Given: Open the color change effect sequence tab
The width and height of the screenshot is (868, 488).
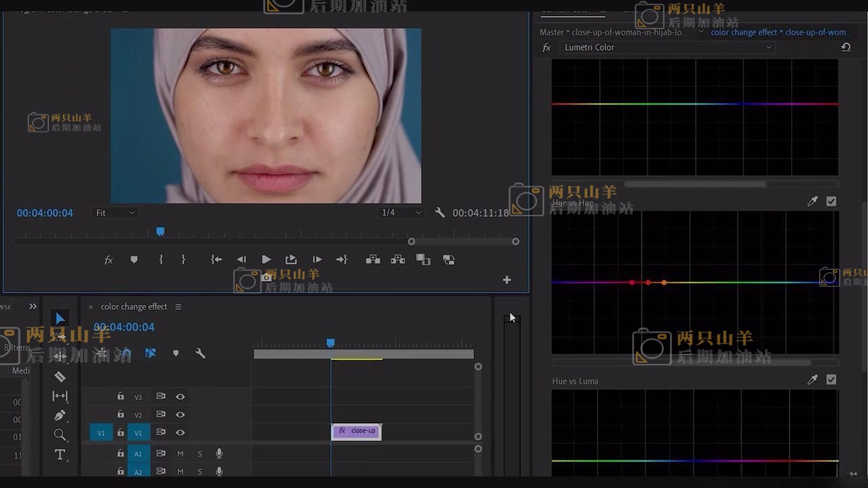Looking at the screenshot, I should [x=134, y=307].
